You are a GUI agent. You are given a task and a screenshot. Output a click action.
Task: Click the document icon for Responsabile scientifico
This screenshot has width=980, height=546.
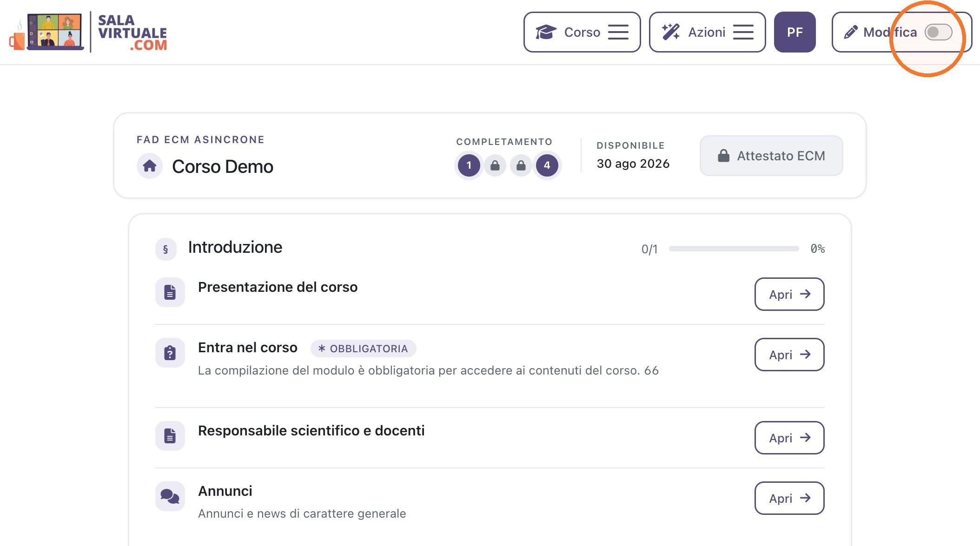170,436
